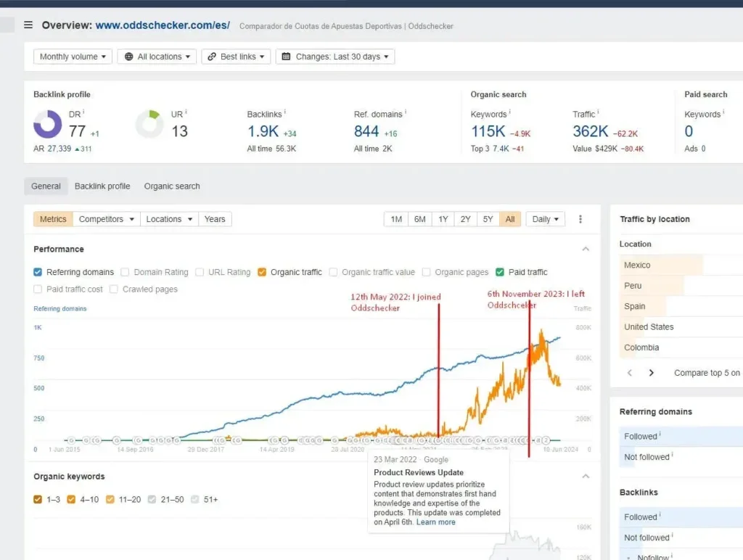Click the info icon next to Ref. domains

[x=406, y=112]
